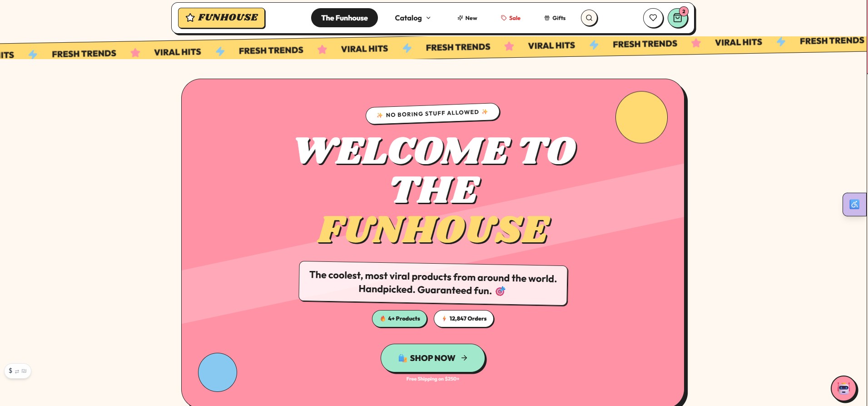Open the currency switcher widget
This screenshot has width=868, height=406.
18,371
